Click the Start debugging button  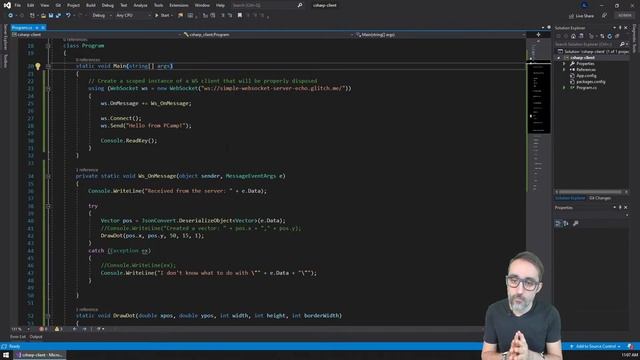click(x=162, y=16)
